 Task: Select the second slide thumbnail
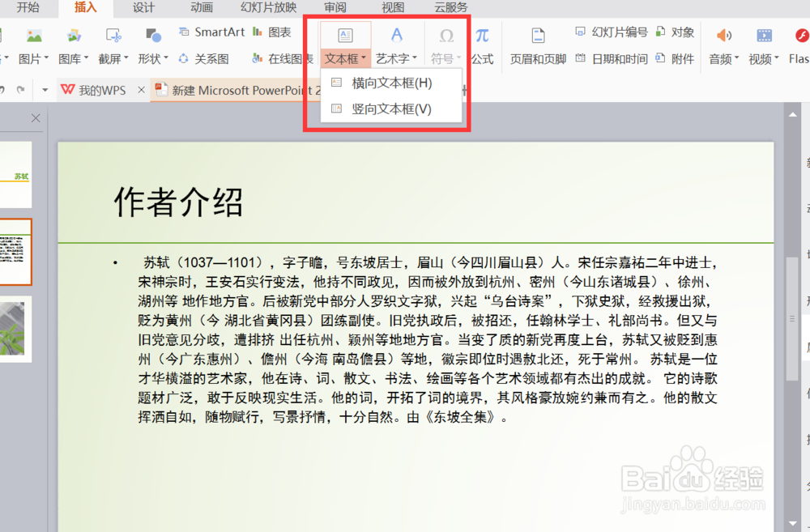pyautogui.click(x=15, y=251)
